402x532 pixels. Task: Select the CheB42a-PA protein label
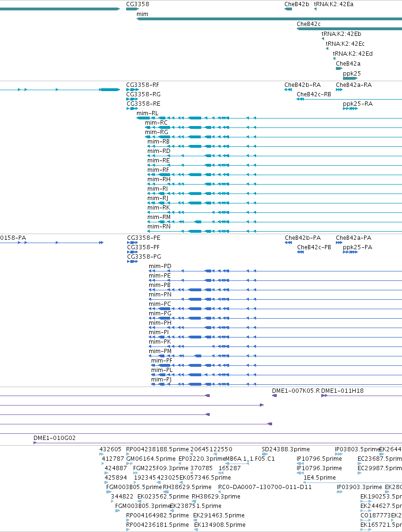click(x=353, y=238)
